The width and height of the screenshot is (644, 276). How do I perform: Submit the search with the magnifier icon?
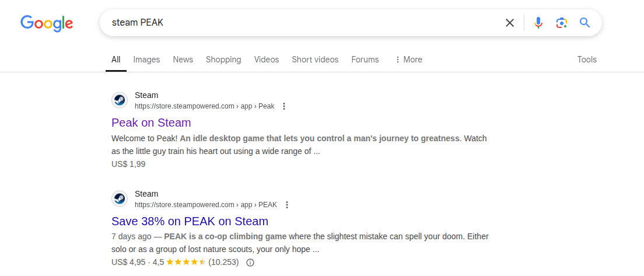point(584,23)
